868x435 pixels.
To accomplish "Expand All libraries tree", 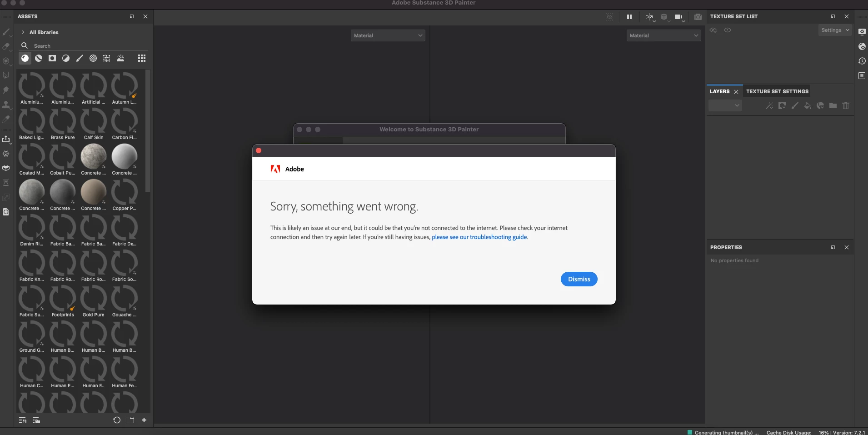I will point(23,32).
